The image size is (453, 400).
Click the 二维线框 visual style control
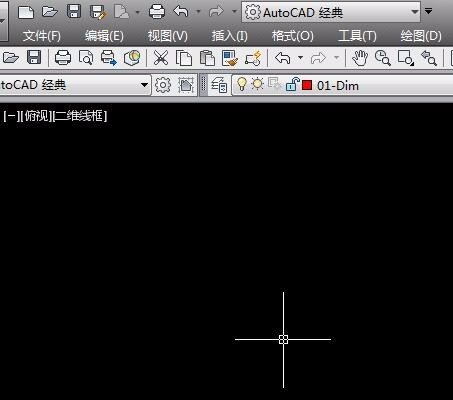80,116
